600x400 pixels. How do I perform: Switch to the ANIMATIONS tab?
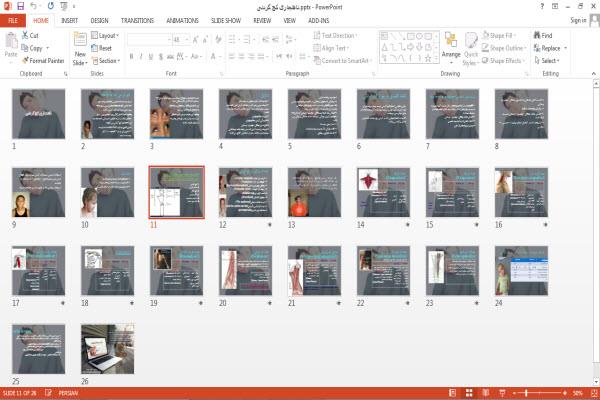point(183,20)
